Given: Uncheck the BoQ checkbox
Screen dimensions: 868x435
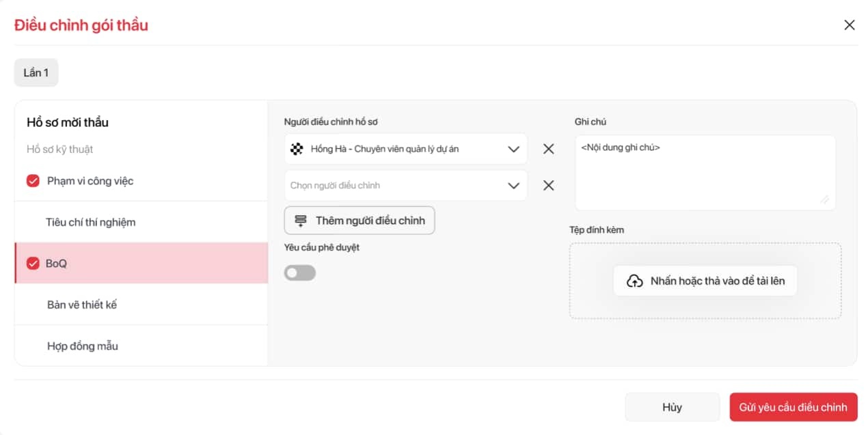Looking at the screenshot, I should pyautogui.click(x=33, y=264).
